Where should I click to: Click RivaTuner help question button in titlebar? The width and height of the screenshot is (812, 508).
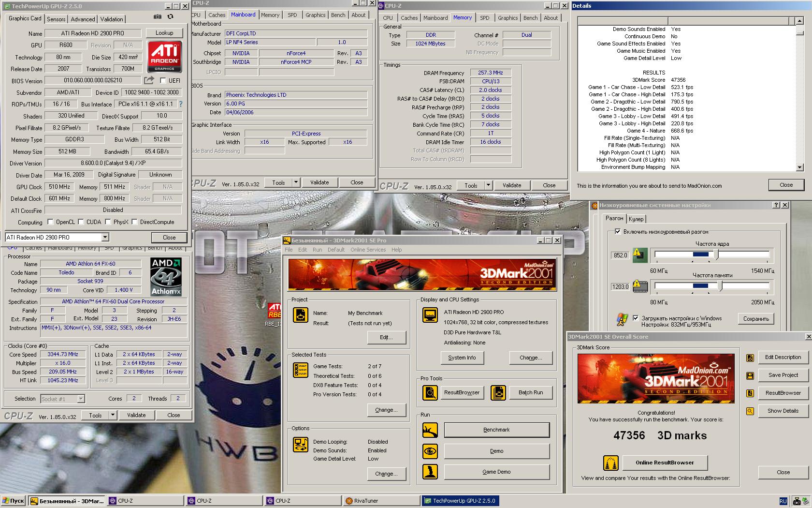(777, 205)
